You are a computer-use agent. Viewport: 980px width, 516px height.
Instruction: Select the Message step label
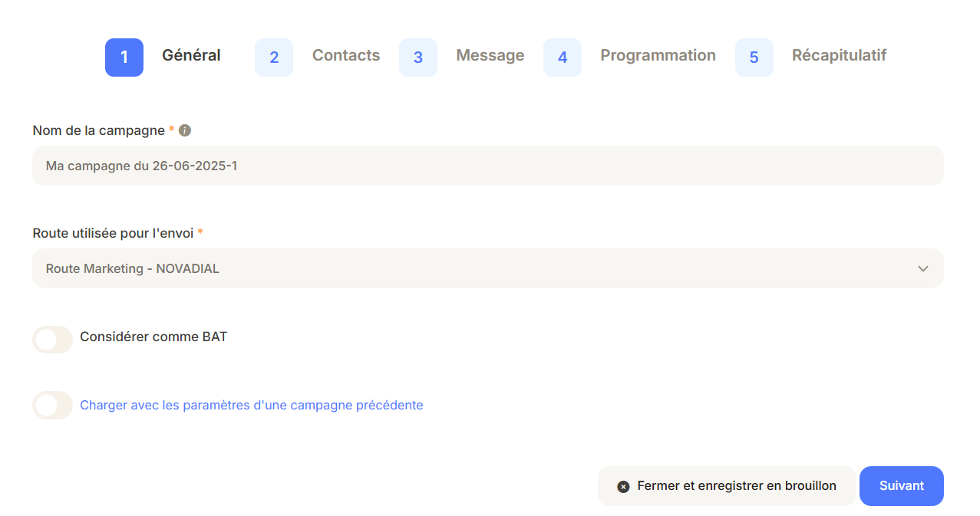(490, 55)
